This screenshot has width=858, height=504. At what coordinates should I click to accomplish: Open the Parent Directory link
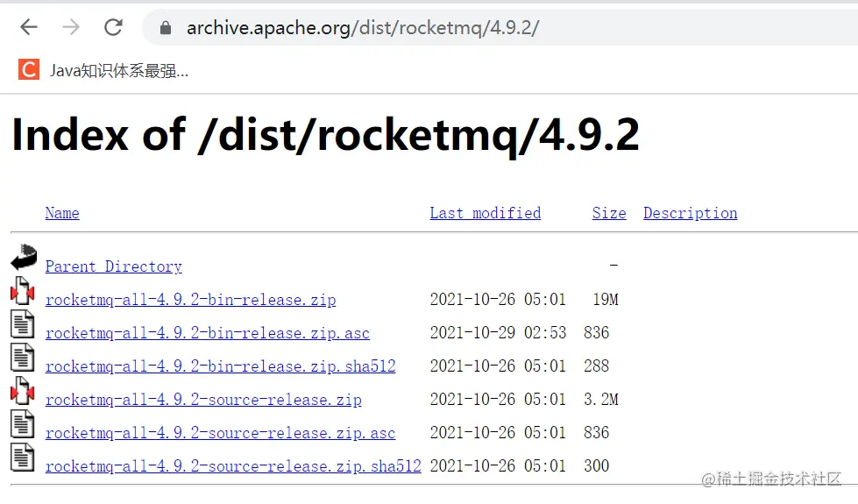[x=114, y=266]
